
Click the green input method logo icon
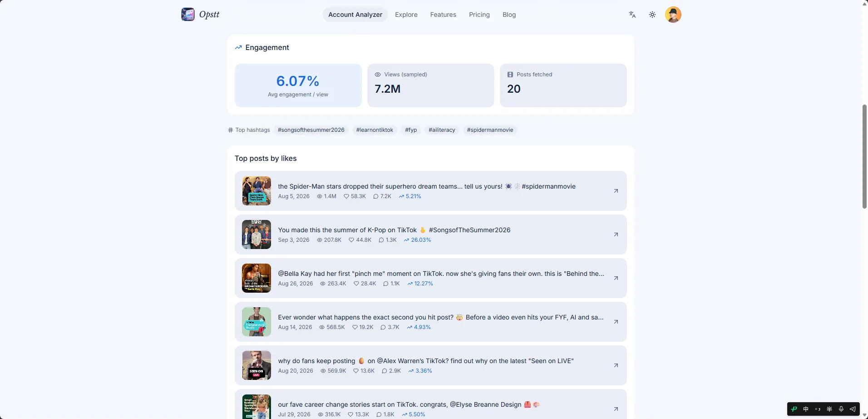[x=794, y=409]
